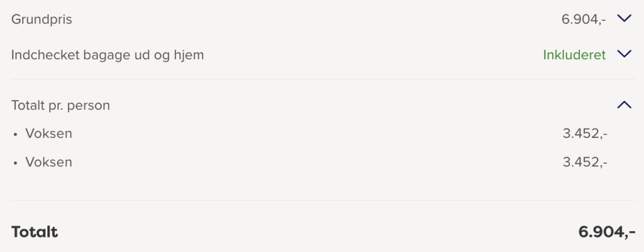This screenshot has height=252, width=644.
Task: Click the Indchecket bagage ud og hjem label
Action: click(x=108, y=55)
